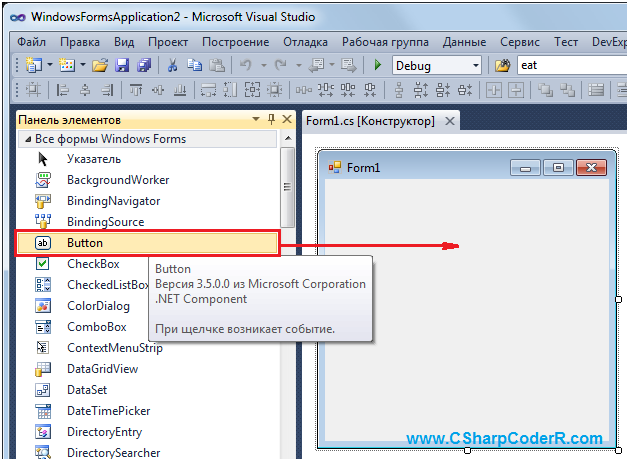Viewport: 629px width, 461px height.
Task: Open the Redo history dropdown arrow
Action: (x=298, y=65)
